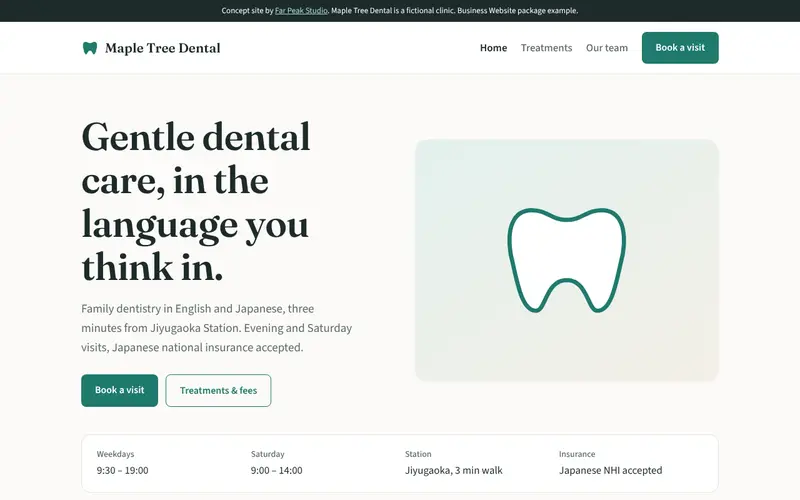Image resolution: width=800 pixels, height=500 pixels.
Task: Open the Maple Tree Dental site title
Action: 163,48
